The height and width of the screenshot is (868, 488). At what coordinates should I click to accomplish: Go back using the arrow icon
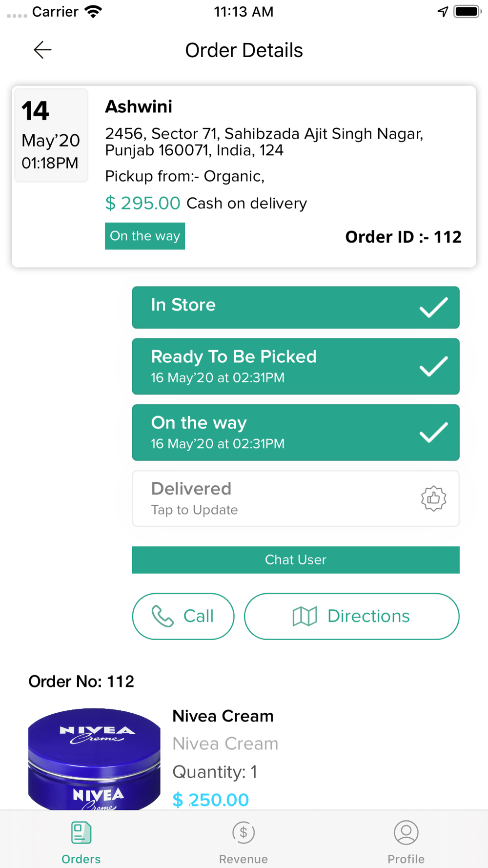[x=42, y=50]
